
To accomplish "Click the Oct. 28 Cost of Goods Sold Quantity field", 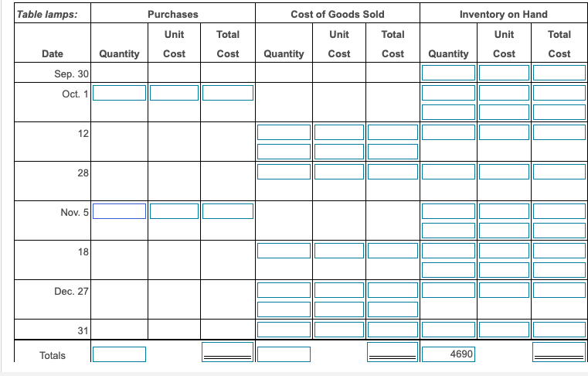I will (x=284, y=172).
